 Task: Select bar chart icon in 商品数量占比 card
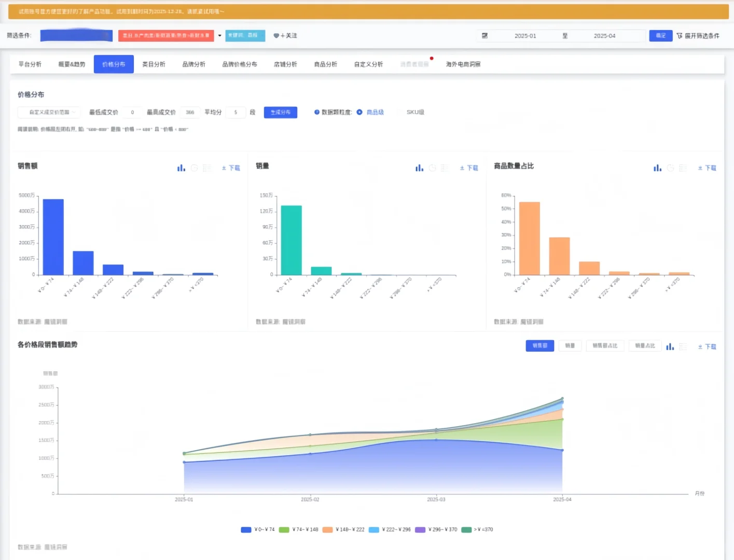(657, 168)
